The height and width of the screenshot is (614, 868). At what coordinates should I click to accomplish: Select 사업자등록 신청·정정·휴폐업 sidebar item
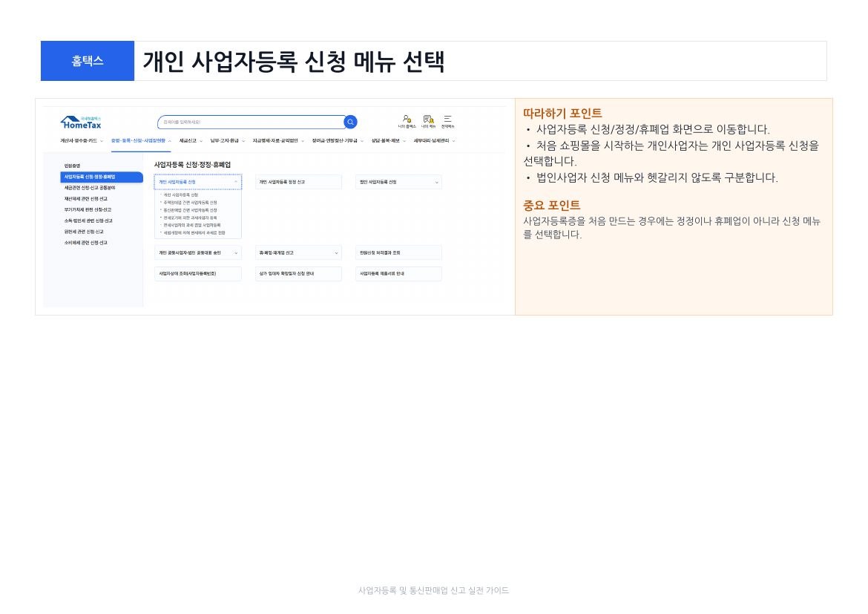102,177
